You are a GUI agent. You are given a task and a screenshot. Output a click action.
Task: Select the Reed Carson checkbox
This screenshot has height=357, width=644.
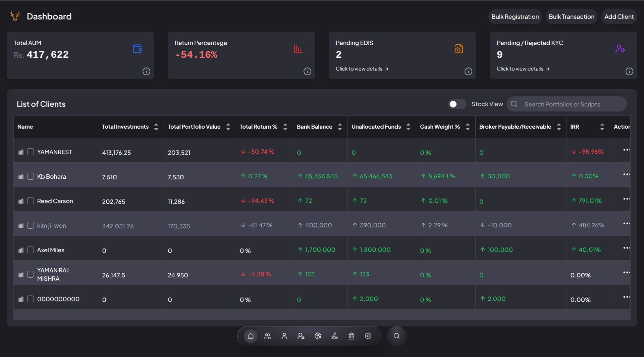(31, 201)
